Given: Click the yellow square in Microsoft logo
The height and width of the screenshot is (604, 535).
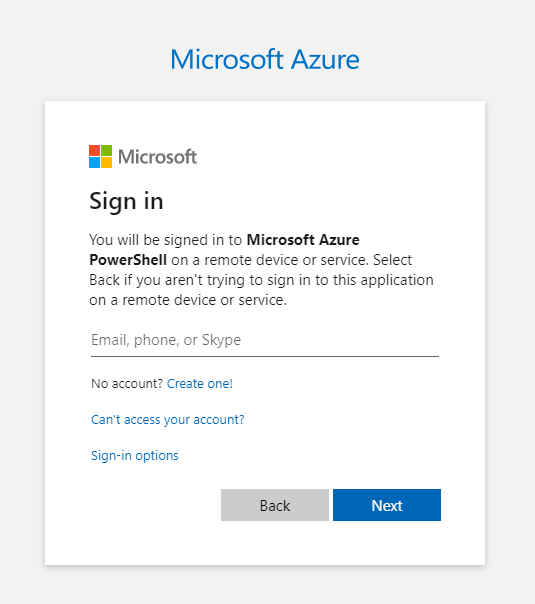Looking at the screenshot, I should (x=107, y=163).
